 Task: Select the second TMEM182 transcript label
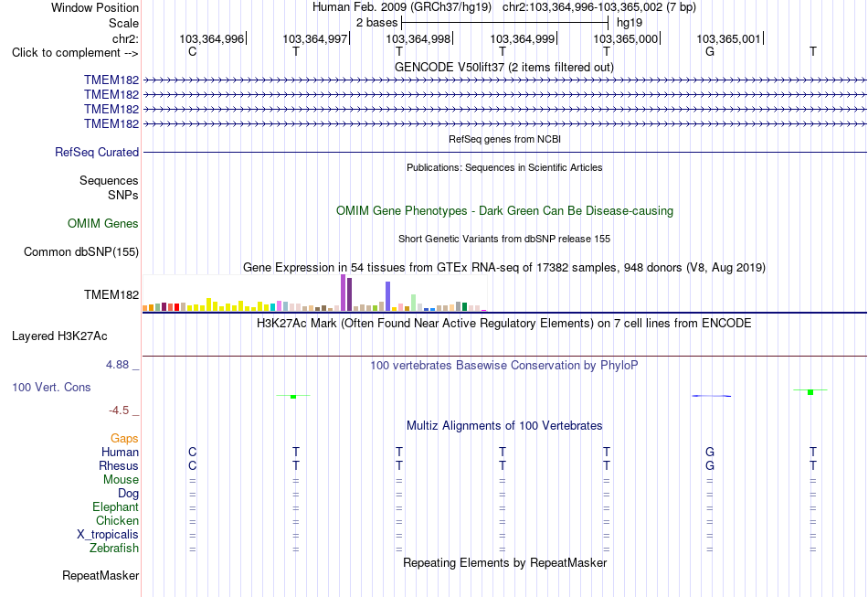pos(111,95)
